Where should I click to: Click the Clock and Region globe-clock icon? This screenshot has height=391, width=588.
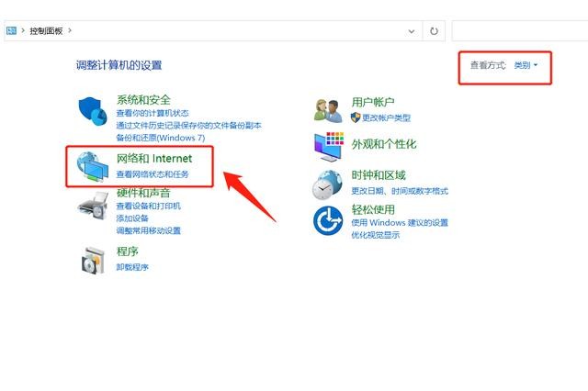[x=327, y=184]
